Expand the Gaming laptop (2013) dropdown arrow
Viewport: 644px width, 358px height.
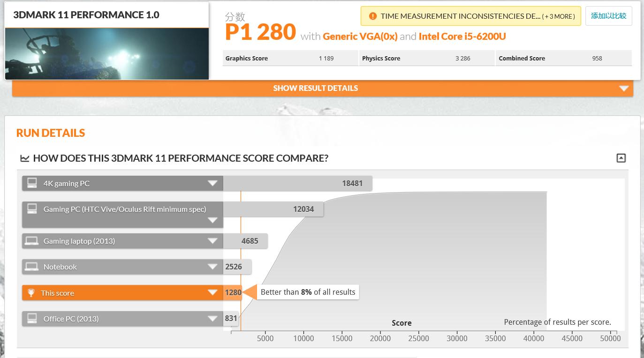tap(213, 241)
